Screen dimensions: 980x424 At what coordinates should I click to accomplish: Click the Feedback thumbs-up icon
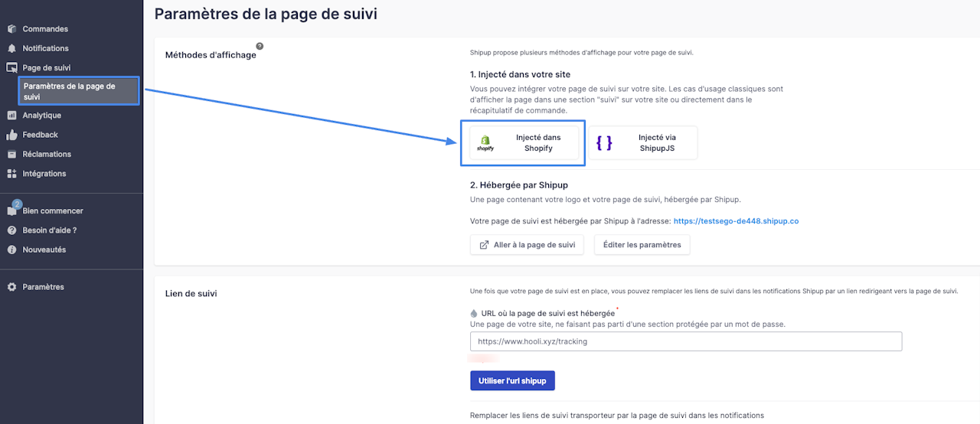pos(11,135)
